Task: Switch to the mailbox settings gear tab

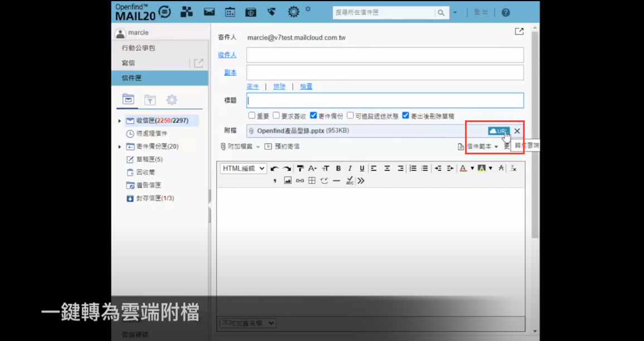Action: pyautogui.click(x=172, y=100)
